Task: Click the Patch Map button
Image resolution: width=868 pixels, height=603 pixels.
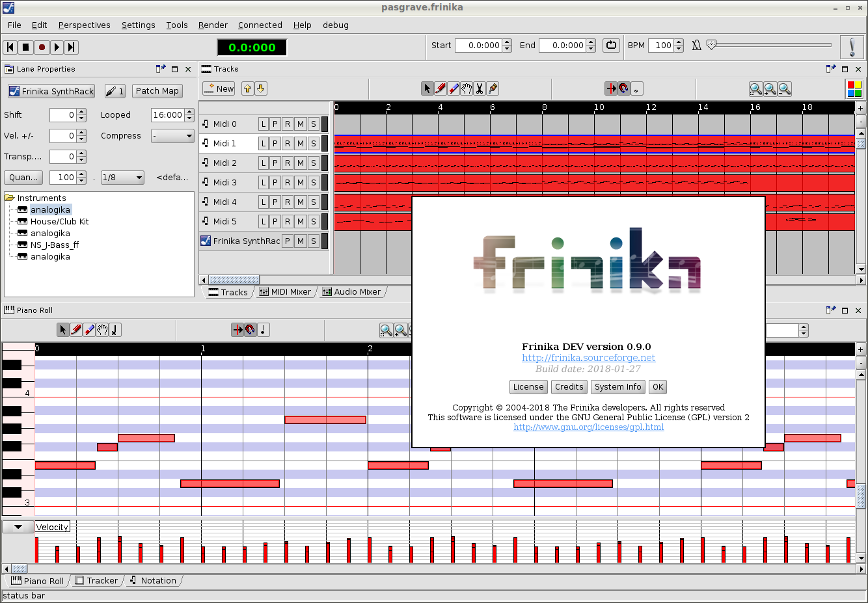Action: point(157,91)
